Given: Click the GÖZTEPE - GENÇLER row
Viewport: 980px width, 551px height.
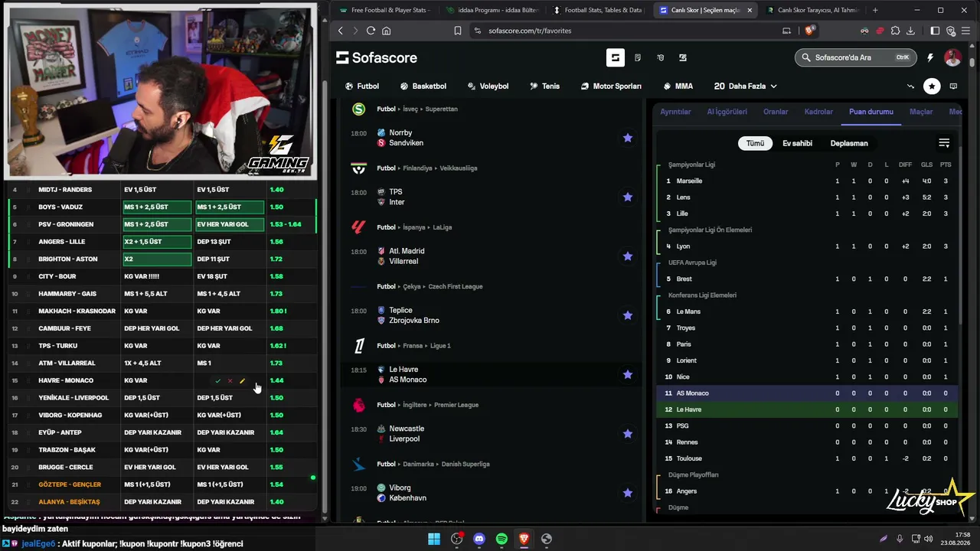Looking at the screenshot, I should (162, 484).
